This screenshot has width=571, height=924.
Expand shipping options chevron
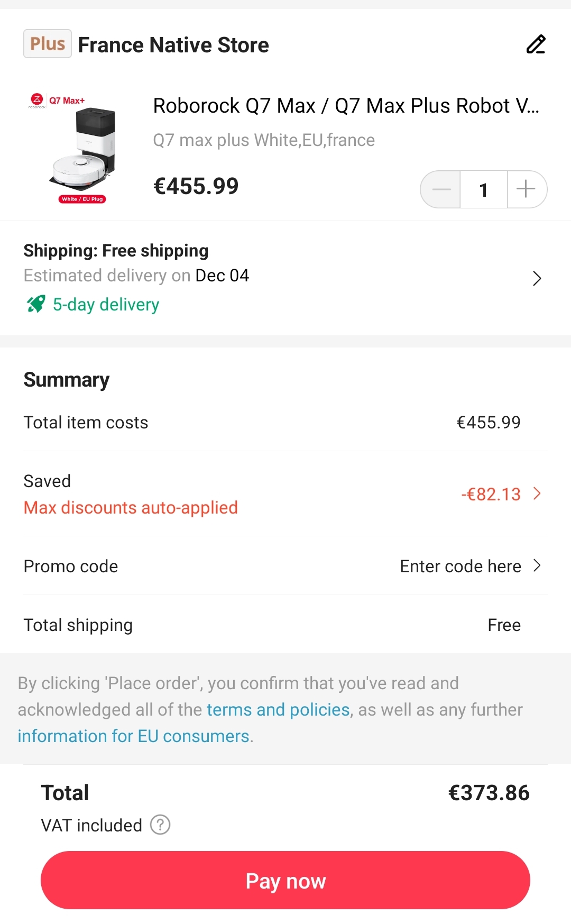537,278
